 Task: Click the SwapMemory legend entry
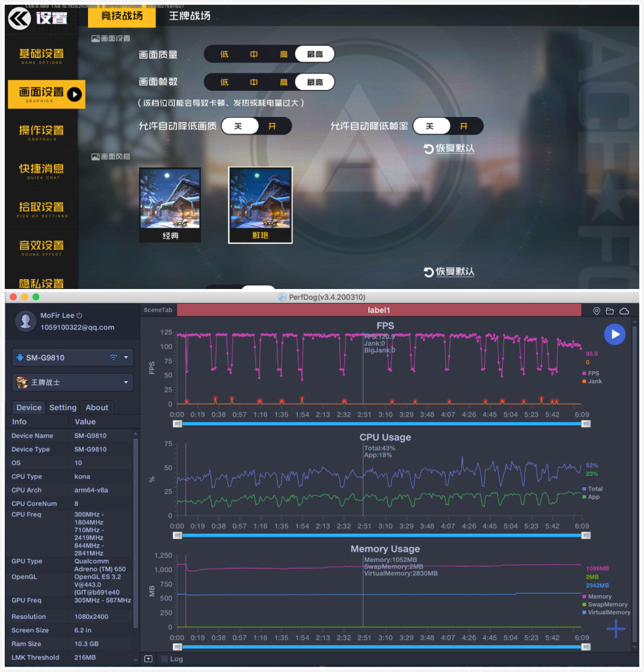click(x=605, y=604)
